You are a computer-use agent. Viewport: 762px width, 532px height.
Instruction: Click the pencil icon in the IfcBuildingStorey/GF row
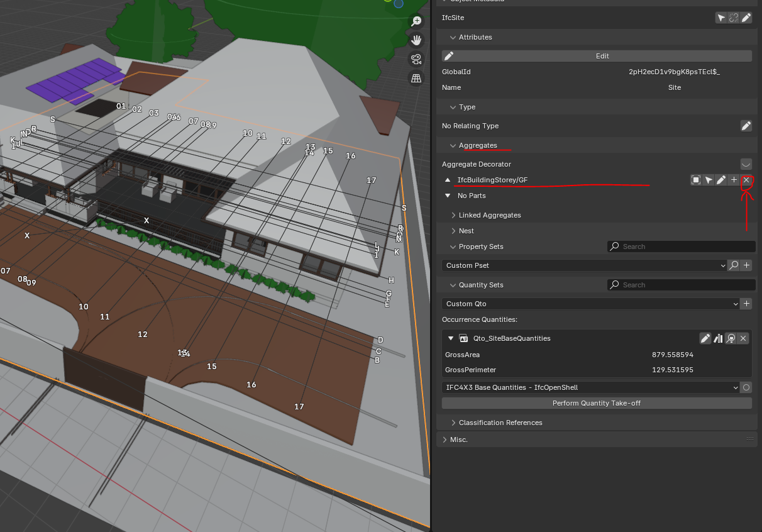[x=721, y=180]
